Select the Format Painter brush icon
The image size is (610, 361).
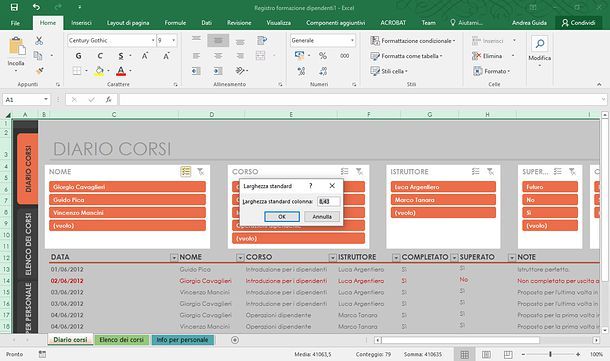[39, 71]
